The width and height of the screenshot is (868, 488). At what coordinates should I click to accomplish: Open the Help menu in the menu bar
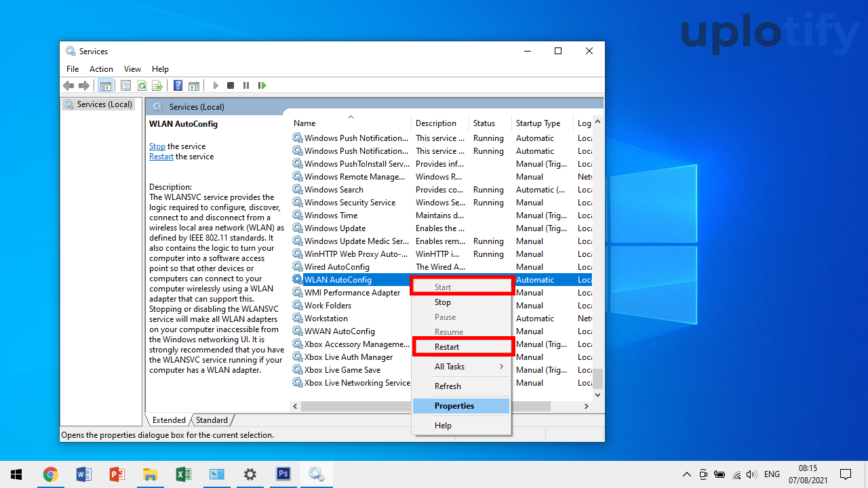[x=160, y=69]
